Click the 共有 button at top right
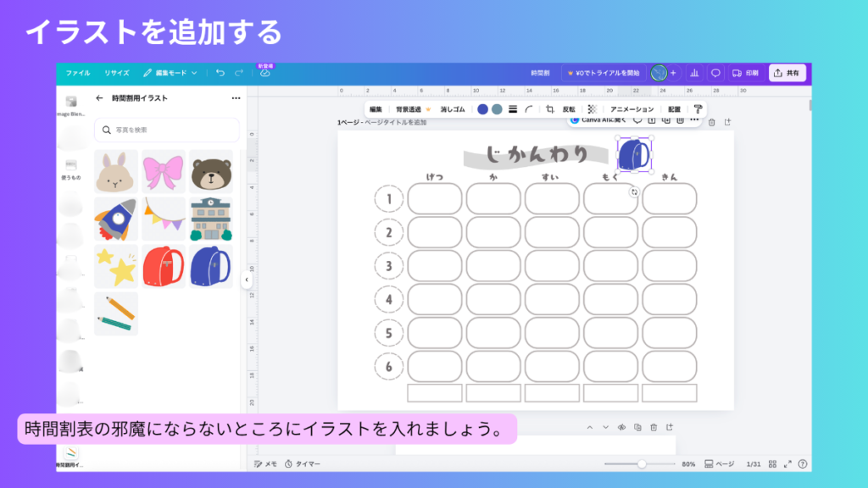Screen dimensions: 868x488 [788, 73]
